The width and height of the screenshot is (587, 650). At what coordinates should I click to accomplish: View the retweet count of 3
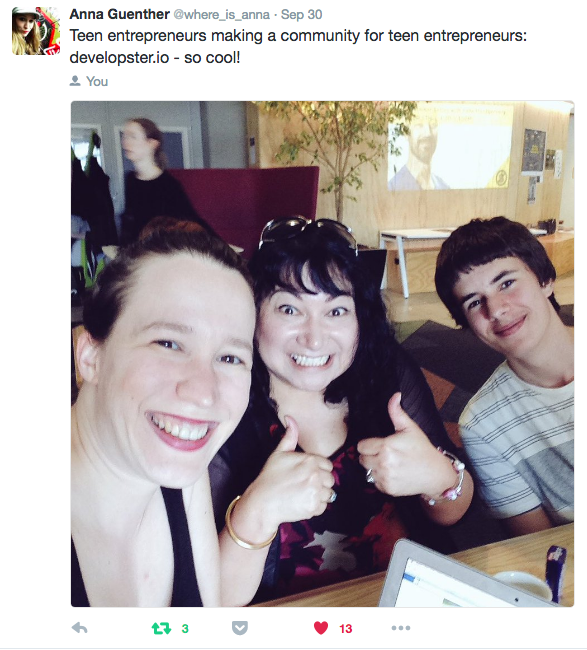pos(185,629)
